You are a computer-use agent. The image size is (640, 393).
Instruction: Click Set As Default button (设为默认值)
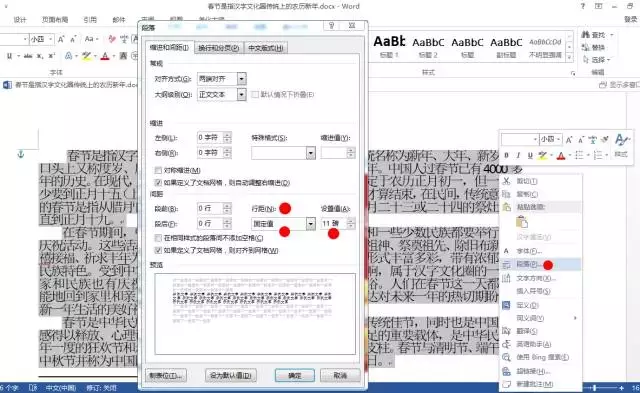click(x=231, y=375)
